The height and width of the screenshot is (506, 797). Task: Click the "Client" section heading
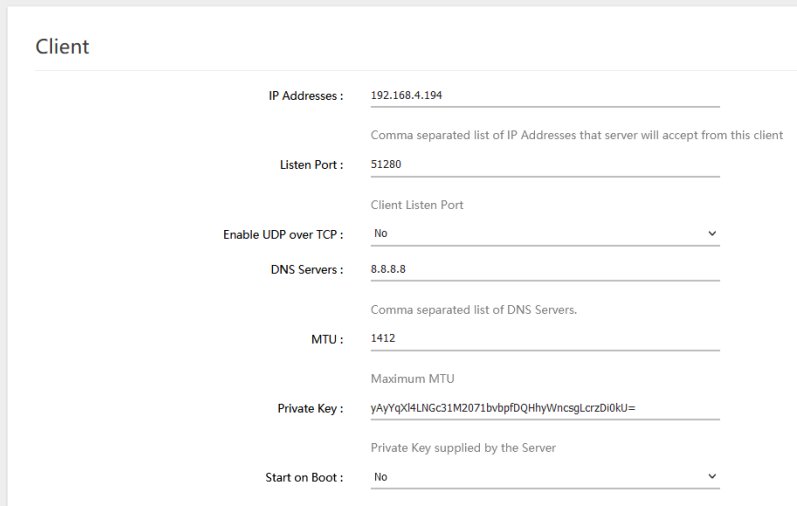click(x=62, y=46)
